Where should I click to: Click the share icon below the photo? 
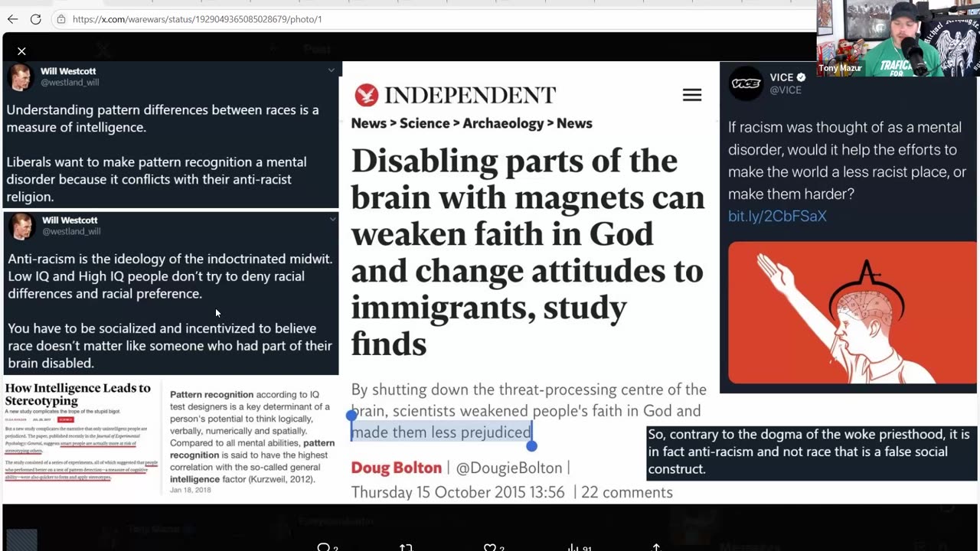656,546
